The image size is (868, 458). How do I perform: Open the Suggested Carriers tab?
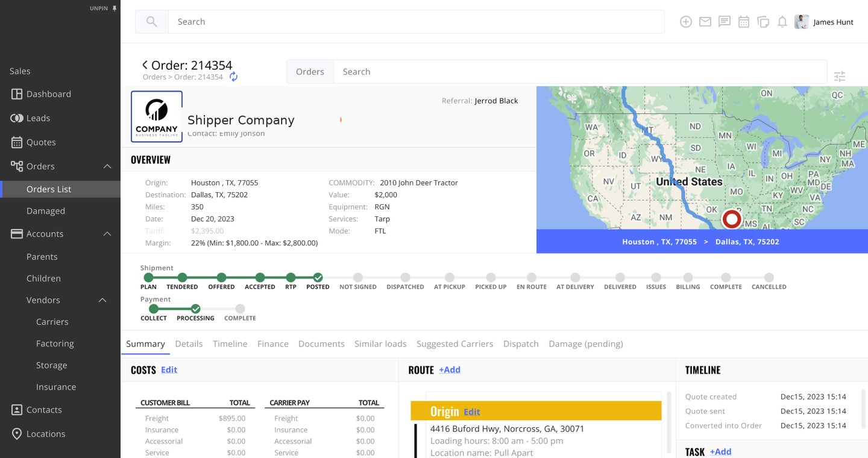click(x=455, y=343)
